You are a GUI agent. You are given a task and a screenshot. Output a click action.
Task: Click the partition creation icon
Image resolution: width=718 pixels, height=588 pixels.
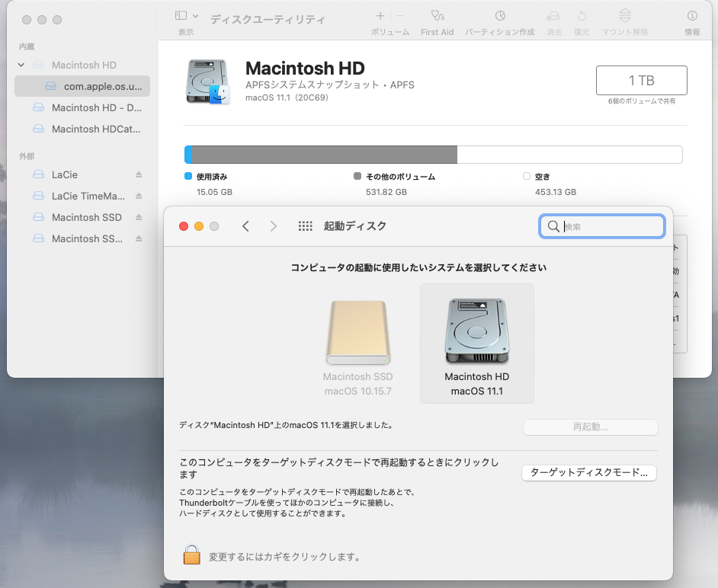click(500, 16)
